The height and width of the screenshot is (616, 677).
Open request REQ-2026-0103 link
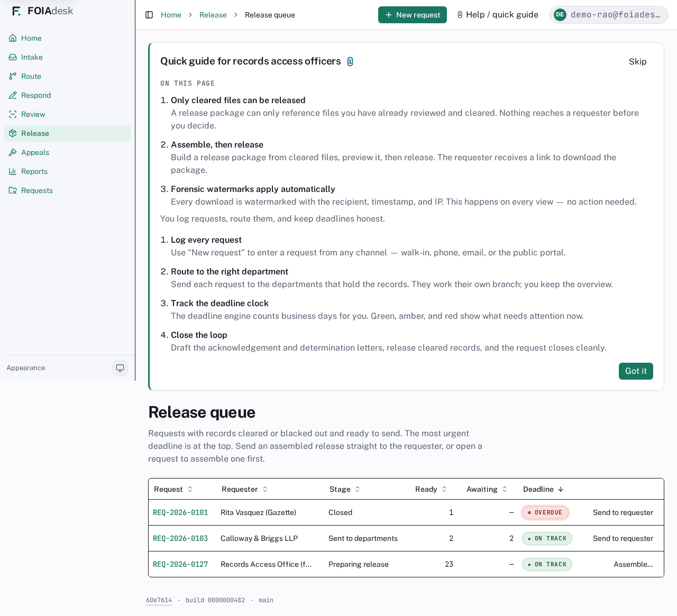pyautogui.click(x=180, y=538)
